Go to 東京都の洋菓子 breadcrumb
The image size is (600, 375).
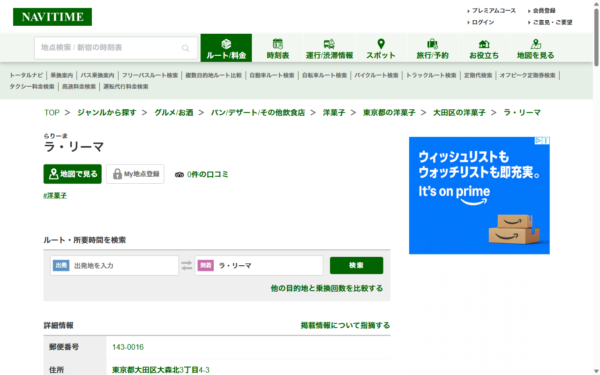[389, 112]
